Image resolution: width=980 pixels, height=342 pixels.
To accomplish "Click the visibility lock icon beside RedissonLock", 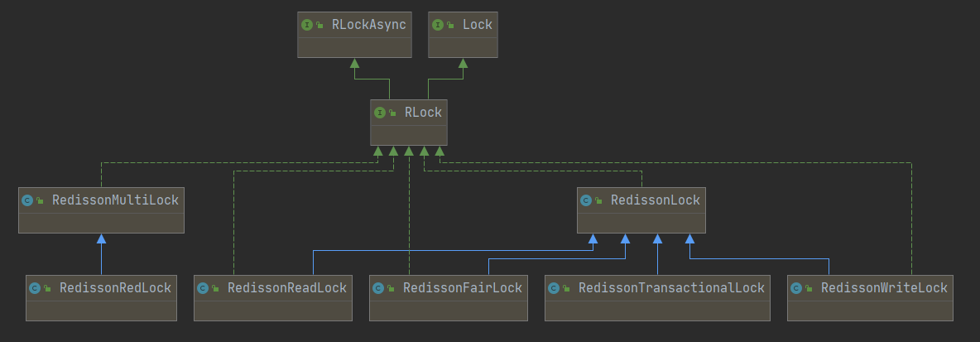I will tap(598, 200).
